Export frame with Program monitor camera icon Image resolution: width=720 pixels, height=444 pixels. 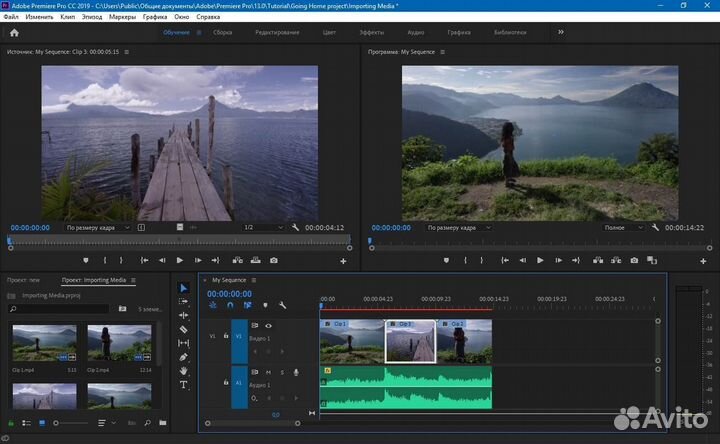pos(634,260)
